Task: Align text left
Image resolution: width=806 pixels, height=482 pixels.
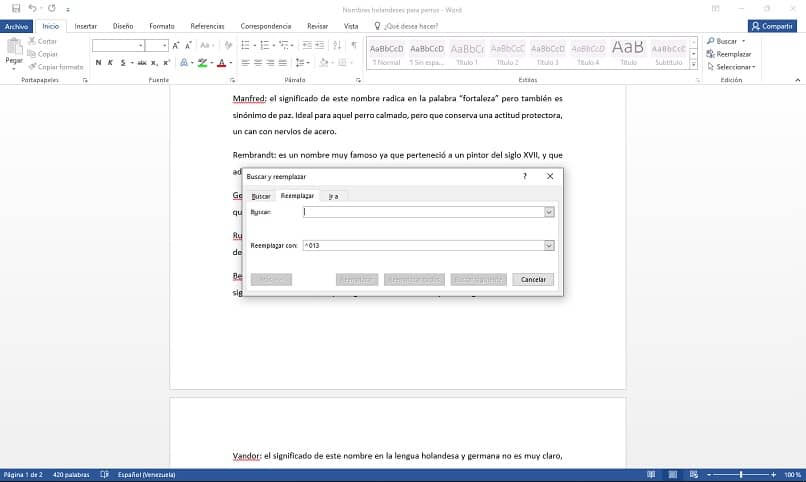Action: 245,63
